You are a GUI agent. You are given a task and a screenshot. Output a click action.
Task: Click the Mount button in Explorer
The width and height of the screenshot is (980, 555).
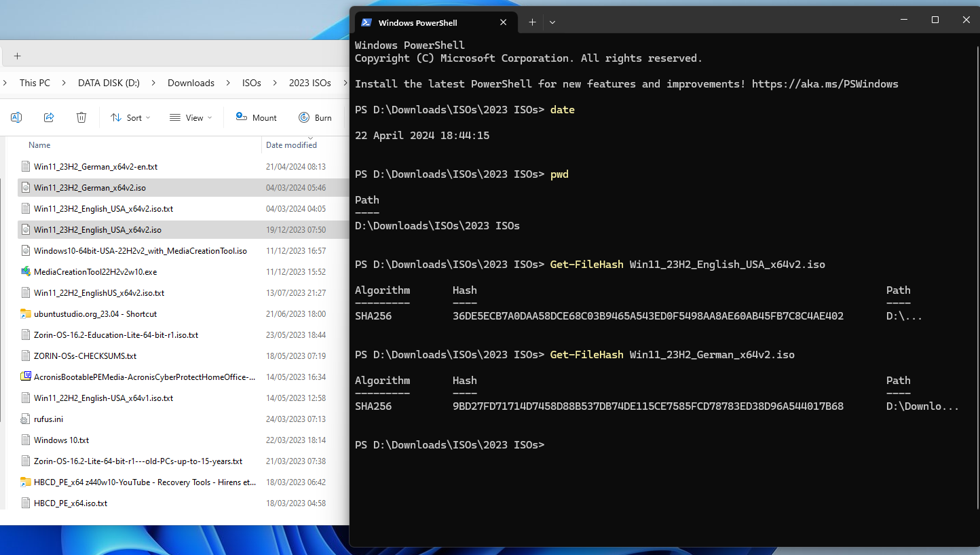(257, 117)
